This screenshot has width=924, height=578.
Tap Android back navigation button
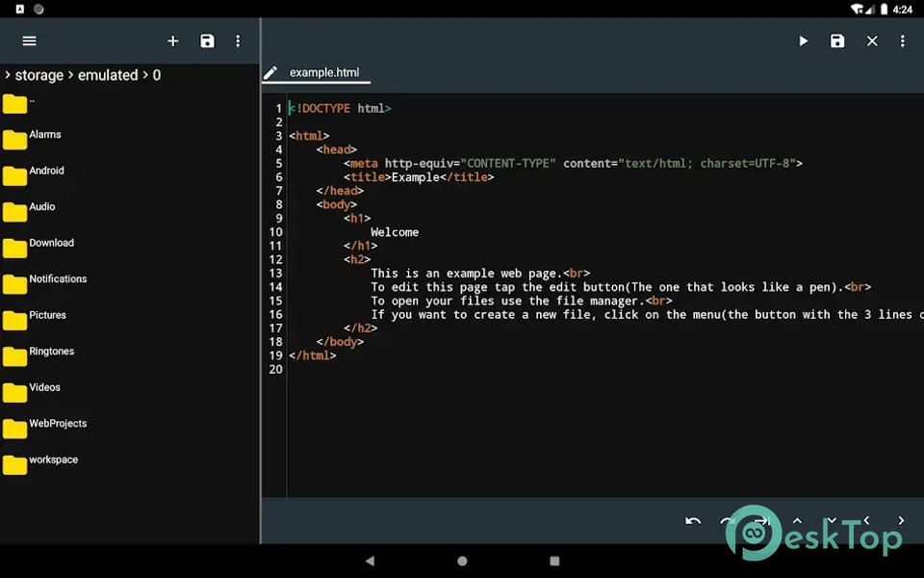pos(370,561)
